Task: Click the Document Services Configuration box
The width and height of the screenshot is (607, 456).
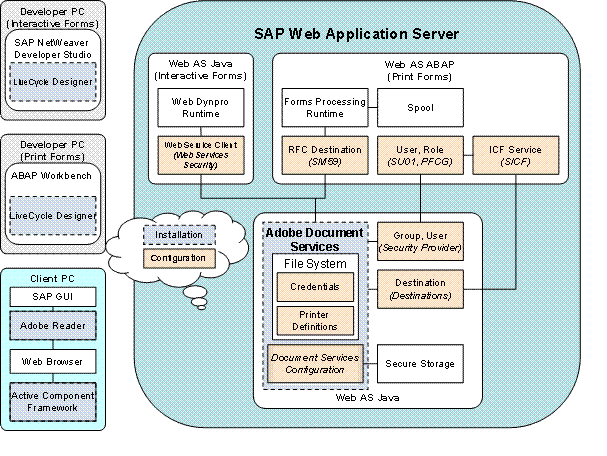Action: coord(314,363)
